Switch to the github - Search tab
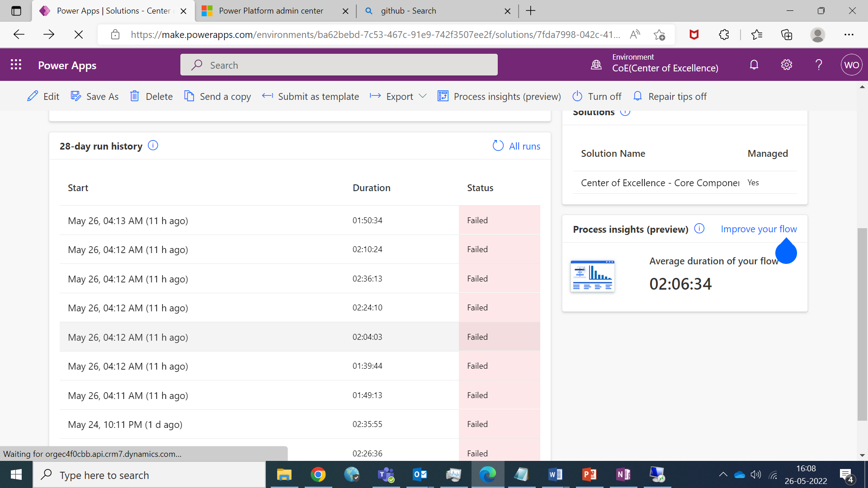 pos(409,10)
